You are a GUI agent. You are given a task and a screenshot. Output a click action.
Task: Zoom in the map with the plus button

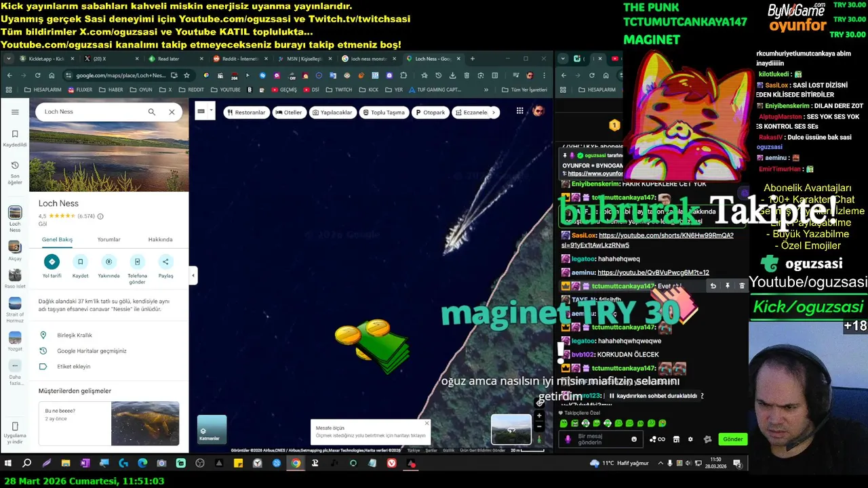coord(539,415)
